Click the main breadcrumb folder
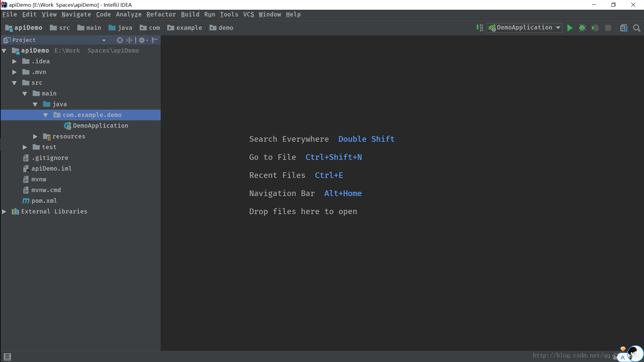This screenshot has height=362, width=644. click(x=89, y=28)
